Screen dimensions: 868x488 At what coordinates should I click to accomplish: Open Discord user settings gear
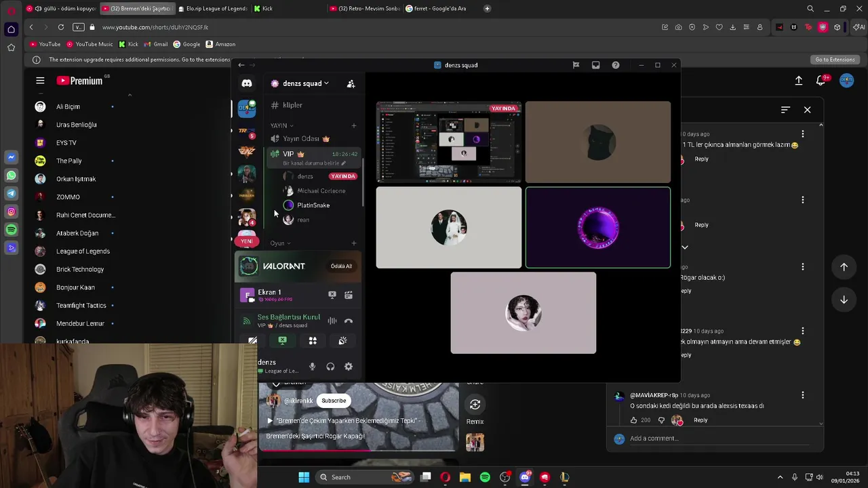coord(349,367)
